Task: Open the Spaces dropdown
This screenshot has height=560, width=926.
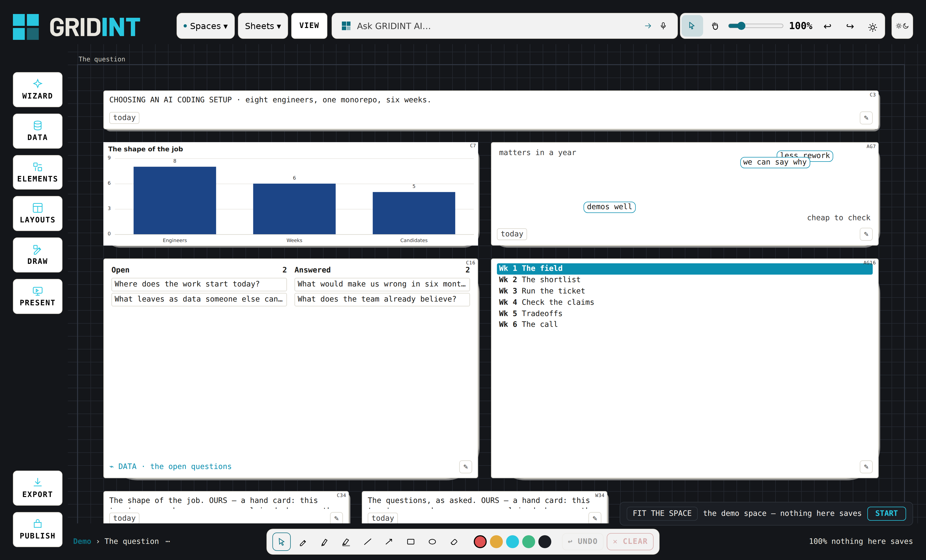Action: click(x=206, y=26)
